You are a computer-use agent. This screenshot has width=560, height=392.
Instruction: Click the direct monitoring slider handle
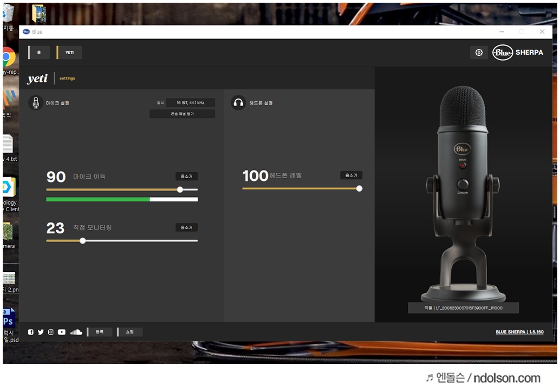click(x=82, y=240)
